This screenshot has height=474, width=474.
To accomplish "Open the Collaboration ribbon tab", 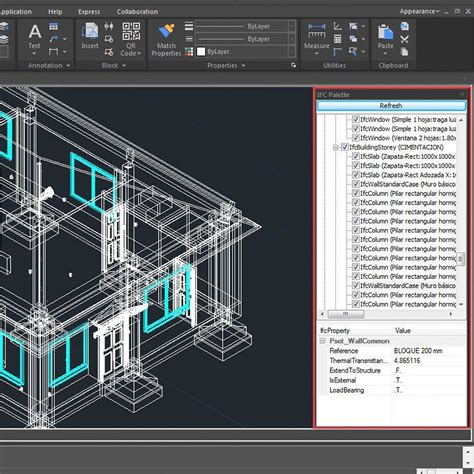I will coord(137,12).
